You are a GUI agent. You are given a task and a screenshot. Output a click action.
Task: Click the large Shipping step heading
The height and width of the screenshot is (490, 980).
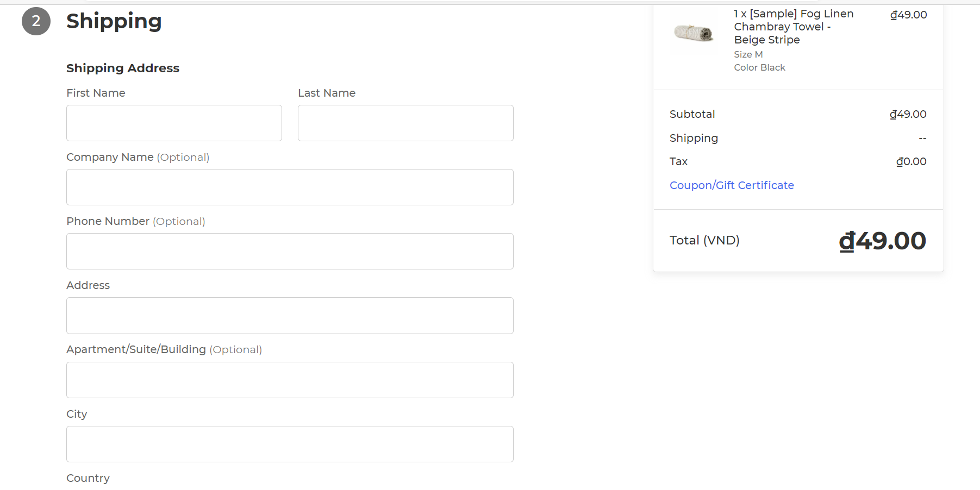[114, 21]
